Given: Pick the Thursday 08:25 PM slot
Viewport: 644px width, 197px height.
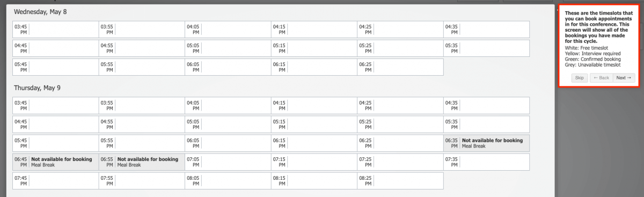Looking at the screenshot, I should pos(400,181).
